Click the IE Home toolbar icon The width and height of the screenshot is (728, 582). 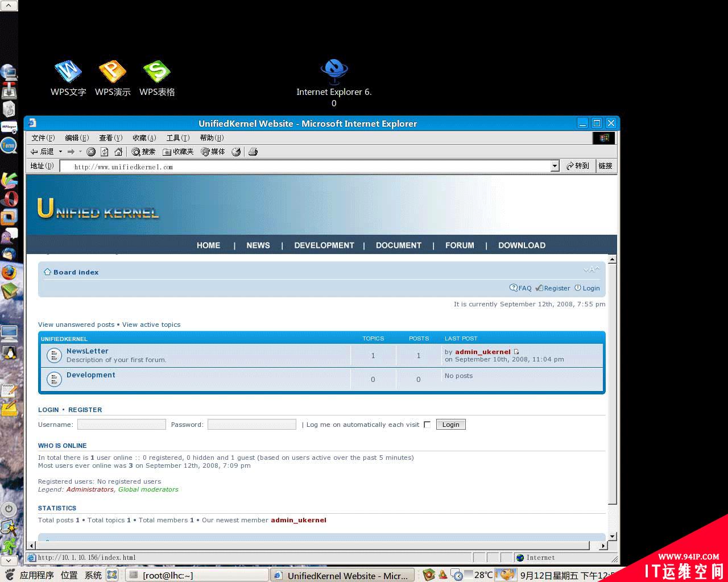(x=118, y=152)
